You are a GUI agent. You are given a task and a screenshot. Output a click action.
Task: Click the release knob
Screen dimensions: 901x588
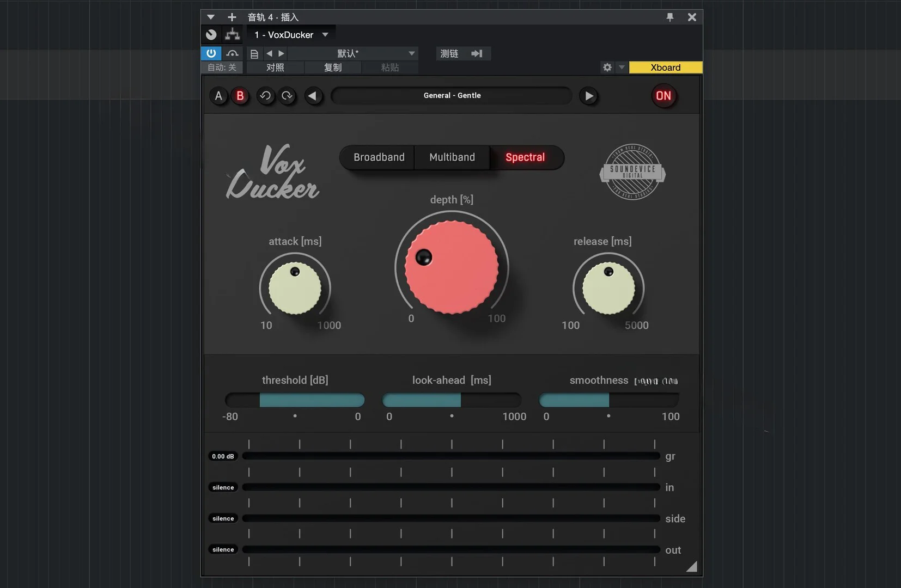pos(608,289)
